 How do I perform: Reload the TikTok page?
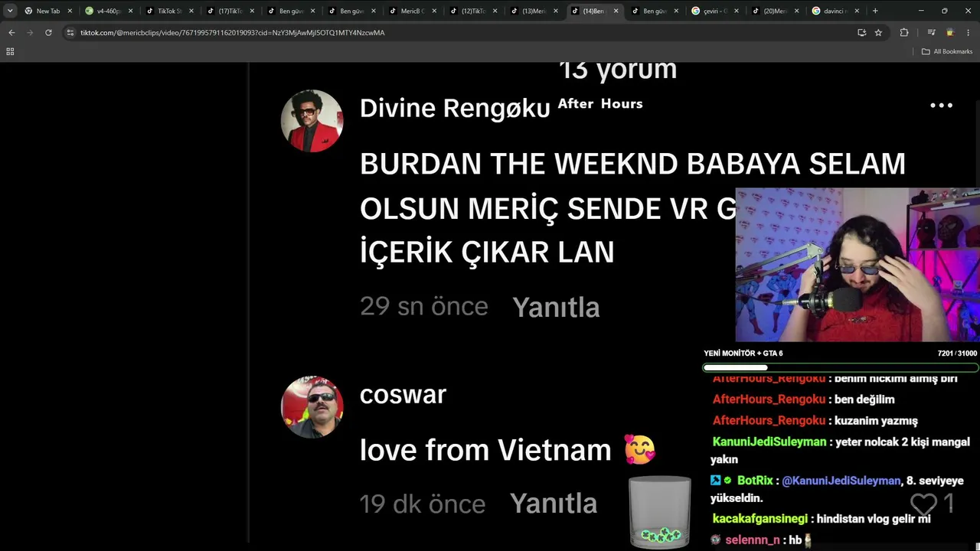pos(48,33)
